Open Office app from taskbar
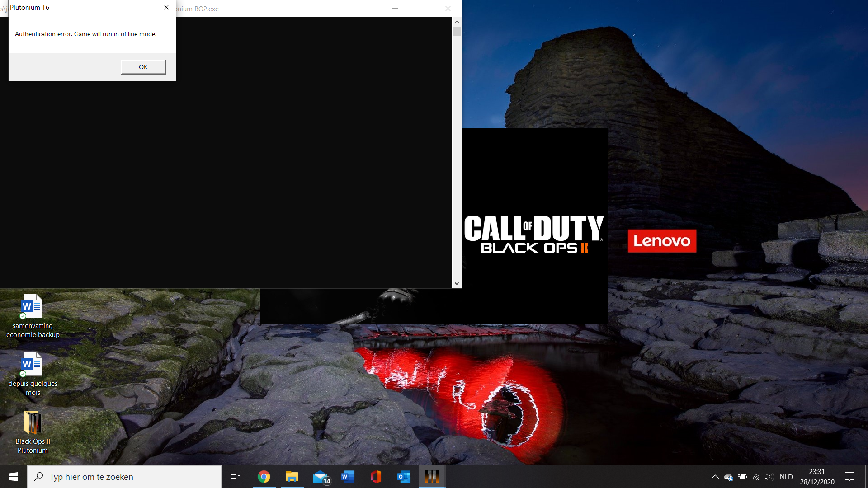This screenshot has height=488, width=868. click(376, 477)
